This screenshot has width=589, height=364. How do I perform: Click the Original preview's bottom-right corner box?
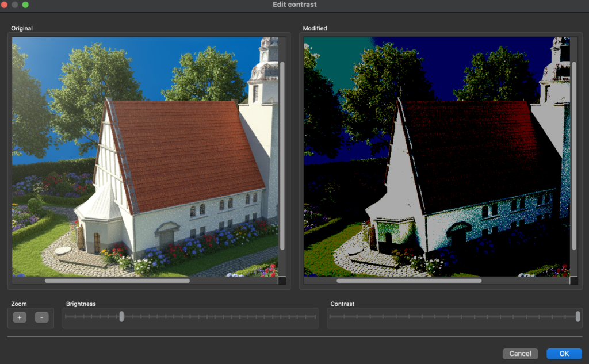coord(282,281)
